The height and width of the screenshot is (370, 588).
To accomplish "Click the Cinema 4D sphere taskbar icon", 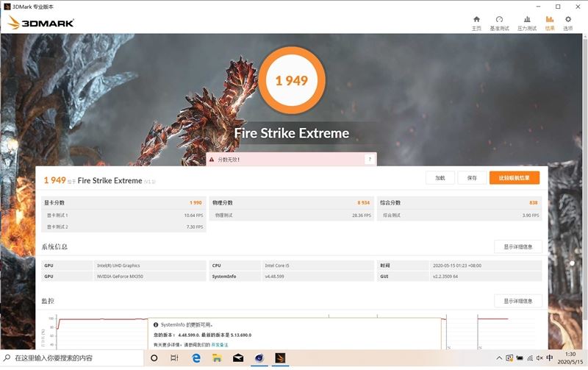I will pos(259,358).
